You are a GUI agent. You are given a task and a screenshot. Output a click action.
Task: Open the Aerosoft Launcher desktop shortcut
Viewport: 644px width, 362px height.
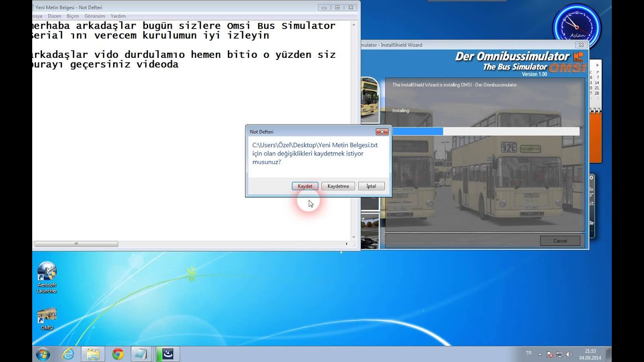tap(47, 277)
